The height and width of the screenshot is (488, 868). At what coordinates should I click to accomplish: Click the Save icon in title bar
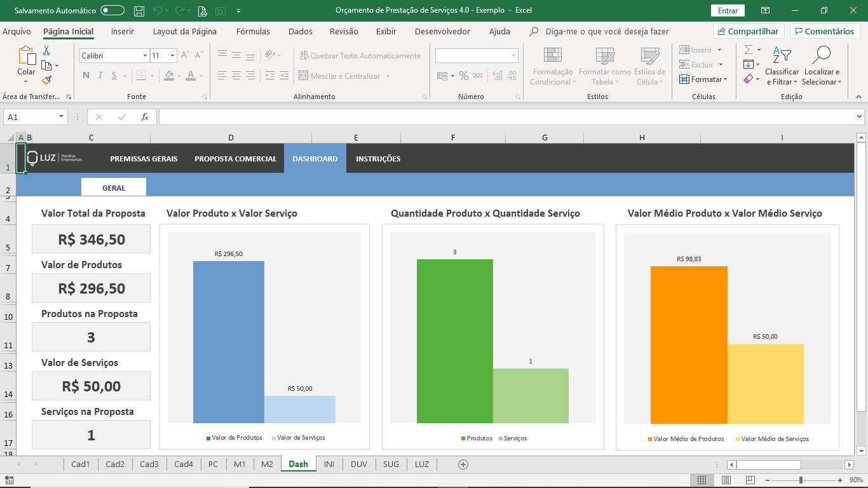point(139,11)
